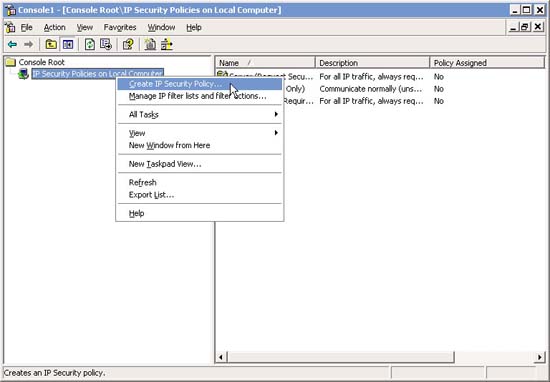This screenshot has height=382, width=550.
Task: Choose Create IP Security Policy from the context menu
Action: [200, 84]
